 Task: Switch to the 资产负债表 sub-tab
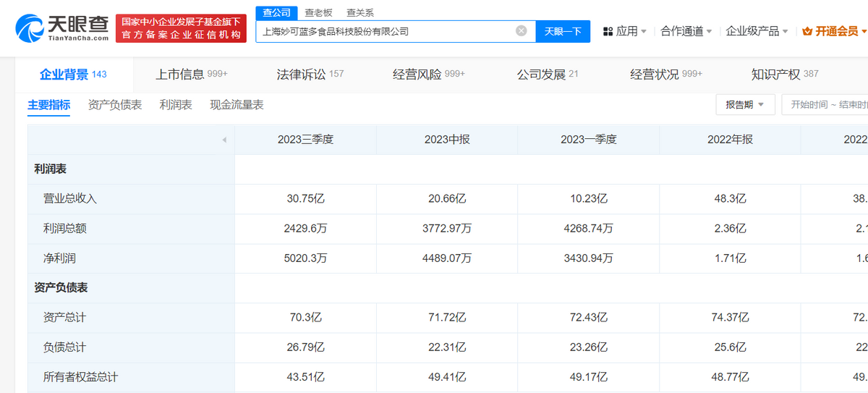click(115, 105)
